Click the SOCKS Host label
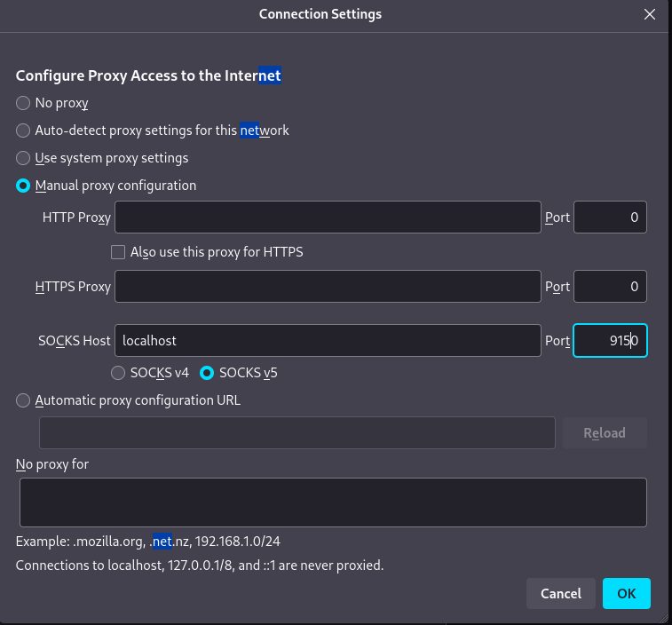 [75, 341]
